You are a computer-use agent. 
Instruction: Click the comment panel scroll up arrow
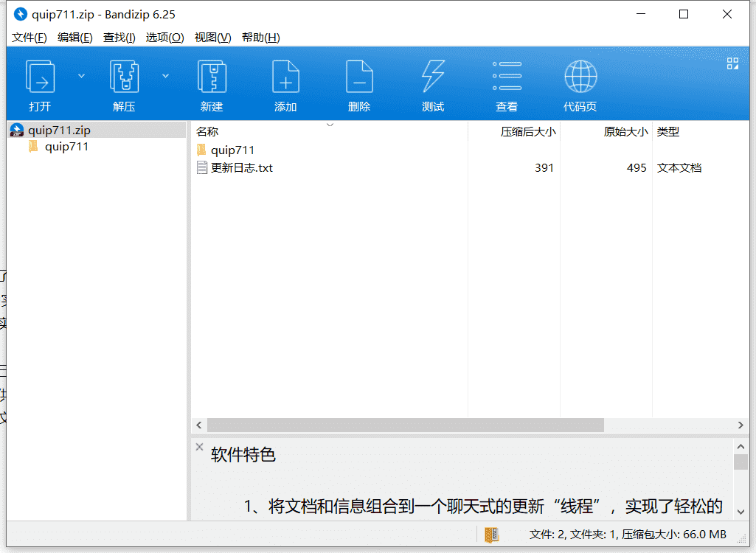tap(741, 446)
